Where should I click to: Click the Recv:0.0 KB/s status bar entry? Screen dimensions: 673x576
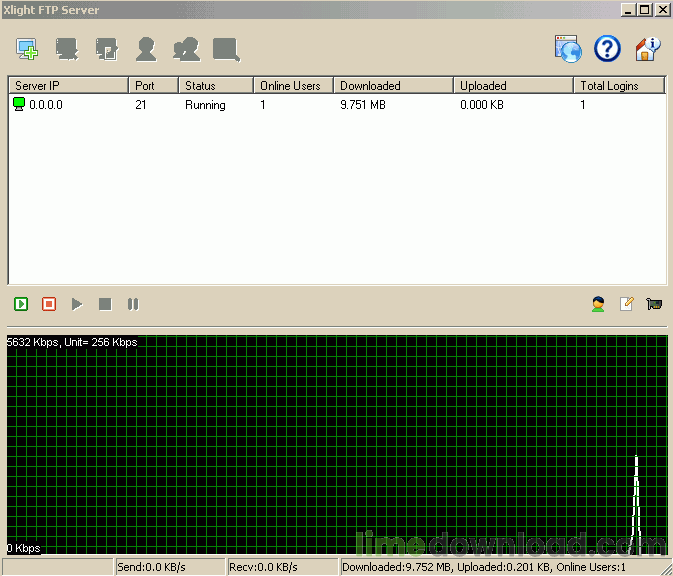(x=282, y=567)
